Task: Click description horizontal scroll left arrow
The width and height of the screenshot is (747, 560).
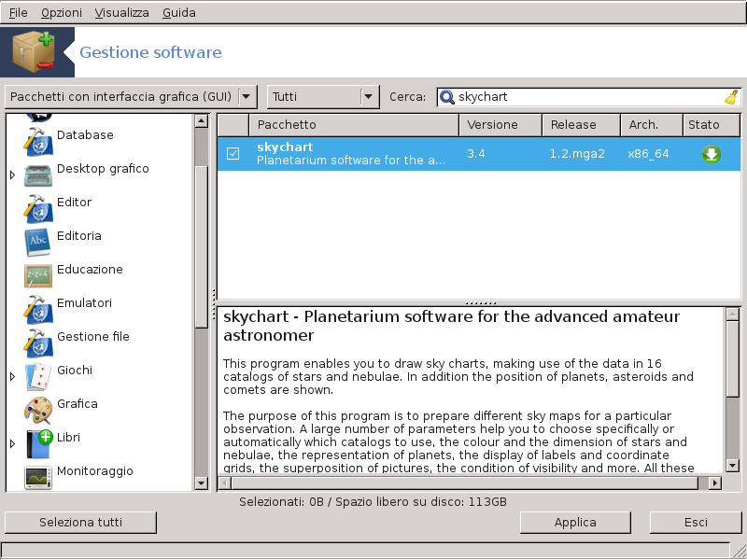Action: point(225,483)
